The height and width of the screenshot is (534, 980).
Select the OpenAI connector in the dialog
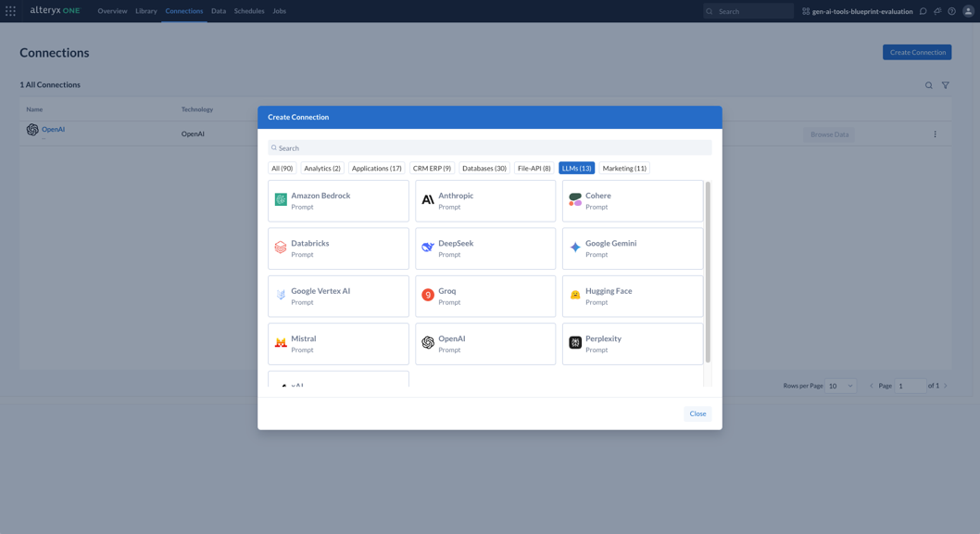tap(485, 343)
